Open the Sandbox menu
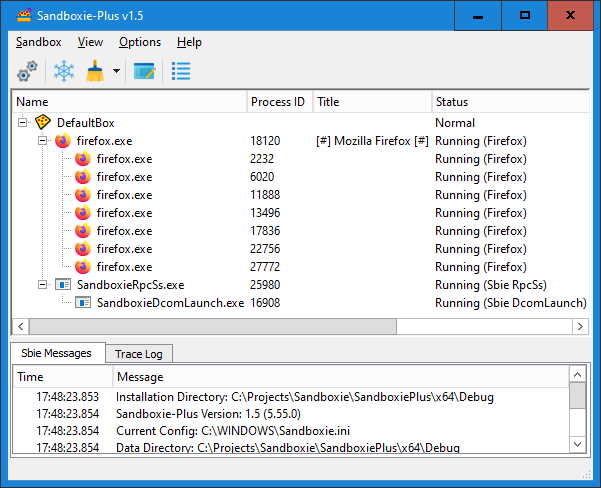 [38, 42]
